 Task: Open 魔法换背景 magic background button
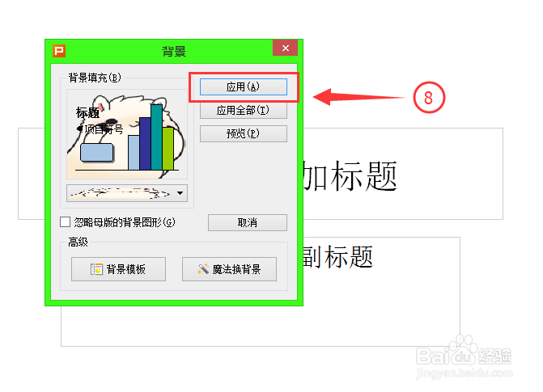click(229, 269)
